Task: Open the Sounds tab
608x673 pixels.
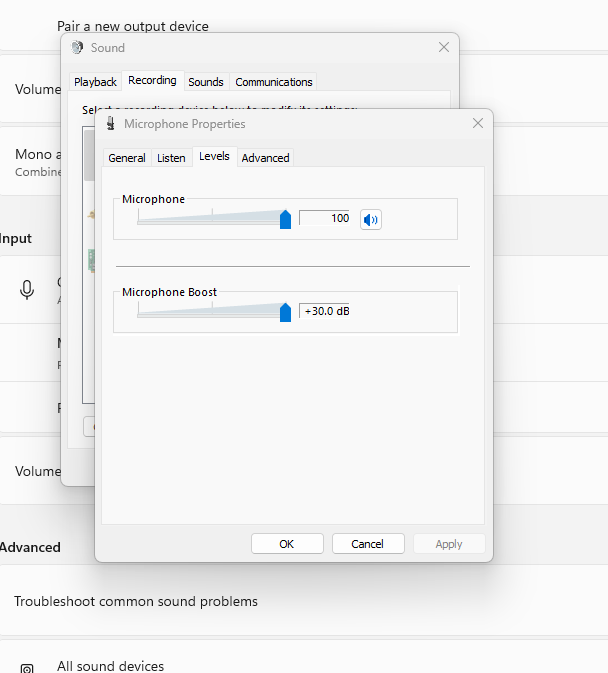Action: click(206, 82)
